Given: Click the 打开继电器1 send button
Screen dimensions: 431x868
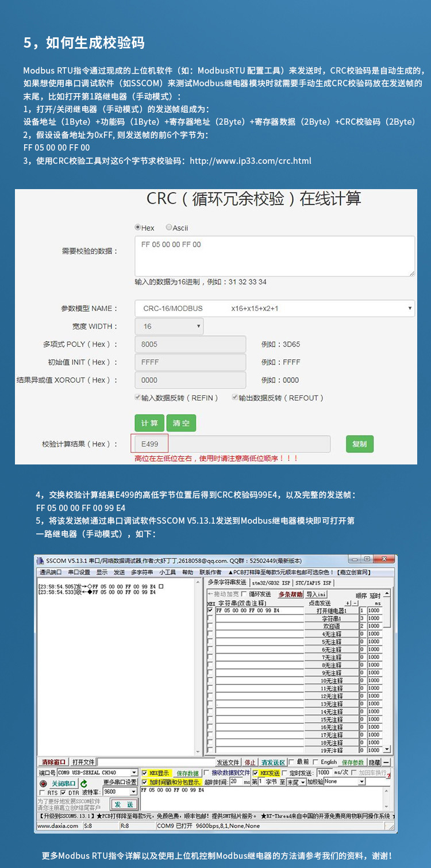Looking at the screenshot, I should click(x=332, y=610).
